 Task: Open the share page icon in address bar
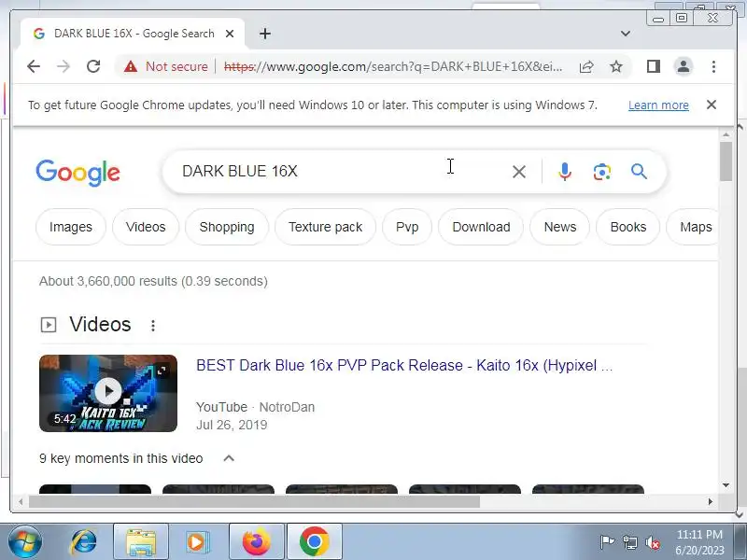[586, 66]
